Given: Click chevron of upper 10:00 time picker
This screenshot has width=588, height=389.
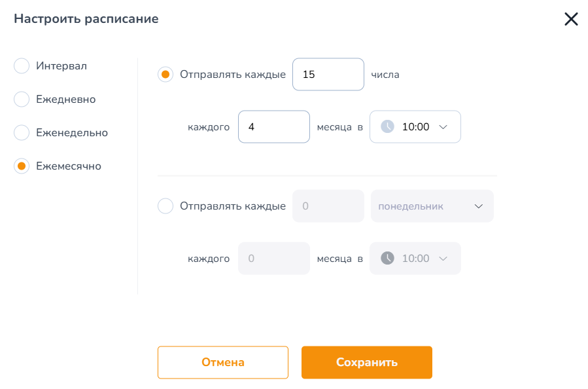Looking at the screenshot, I should pyautogui.click(x=443, y=127).
